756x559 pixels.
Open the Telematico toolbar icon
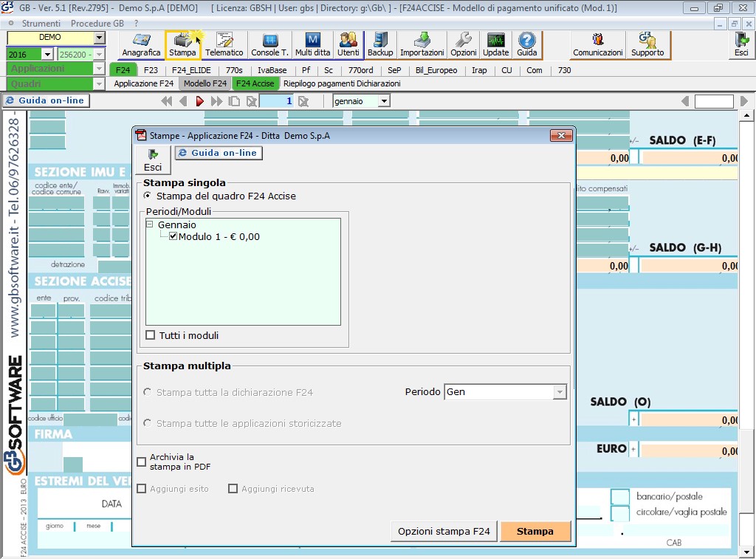[224, 45]
